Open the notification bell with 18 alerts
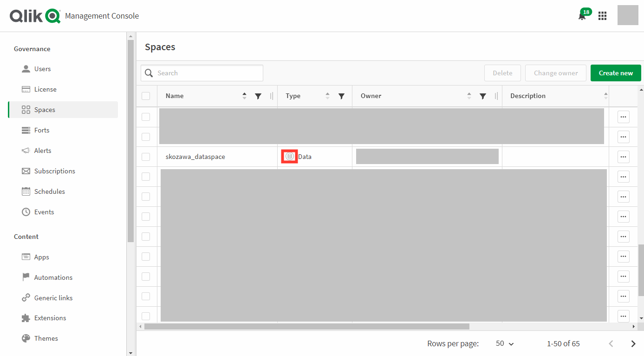 click(x=582, y=15)
